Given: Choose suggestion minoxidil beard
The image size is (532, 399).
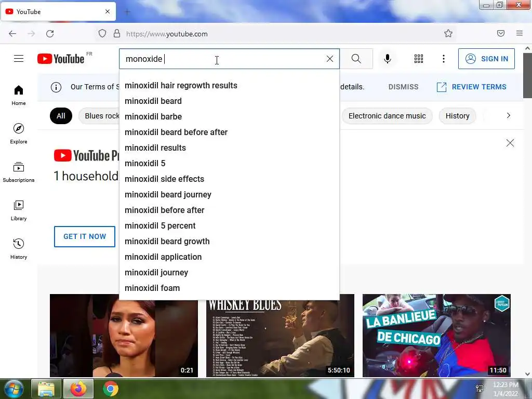Looking at the screenshot, I should [229, 101].
